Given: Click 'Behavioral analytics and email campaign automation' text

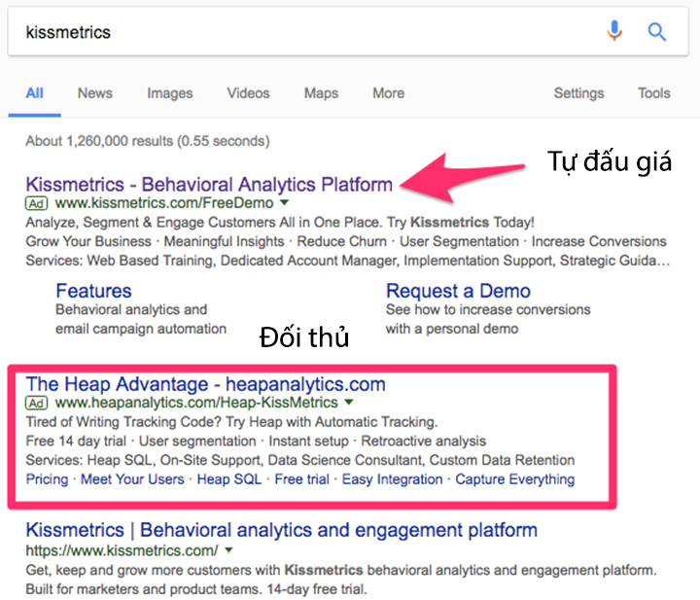Looking at the screenshot, I should (x=141, y=319).
